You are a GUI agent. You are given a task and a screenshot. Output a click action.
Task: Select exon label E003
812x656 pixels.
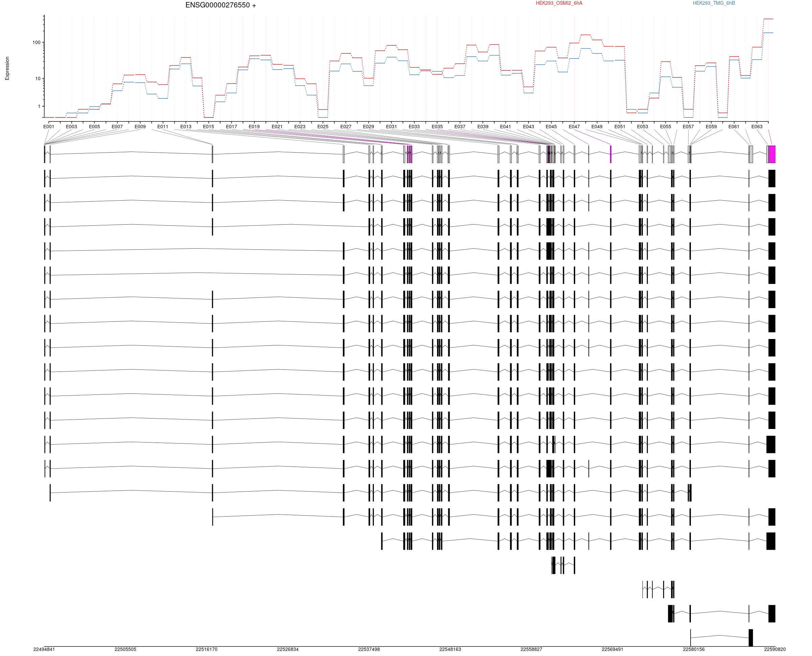(x=71, y=127)
